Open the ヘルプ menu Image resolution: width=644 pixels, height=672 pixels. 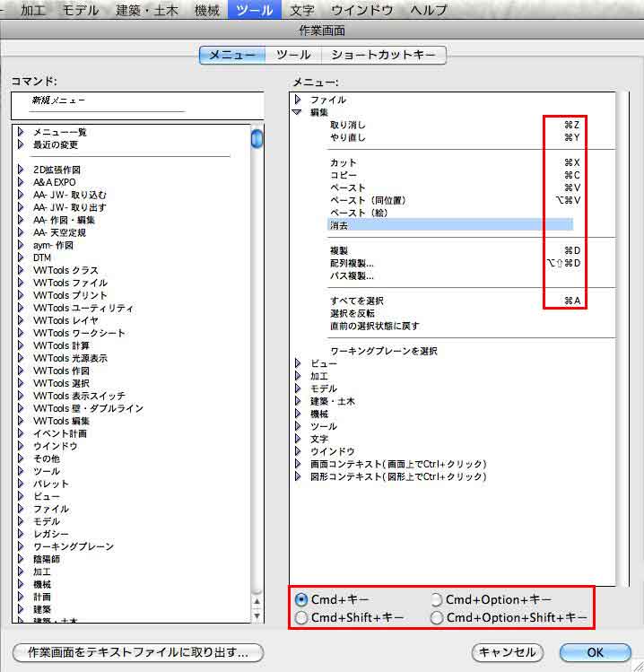tap(428, 10)
